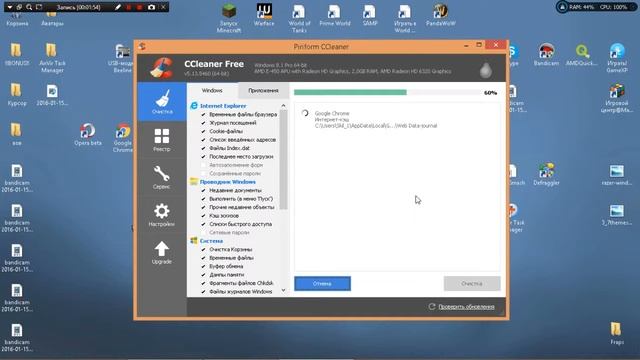Uncheck Очистка Корзины
Viewport: 640px width, 360px height.
(203, 249)
